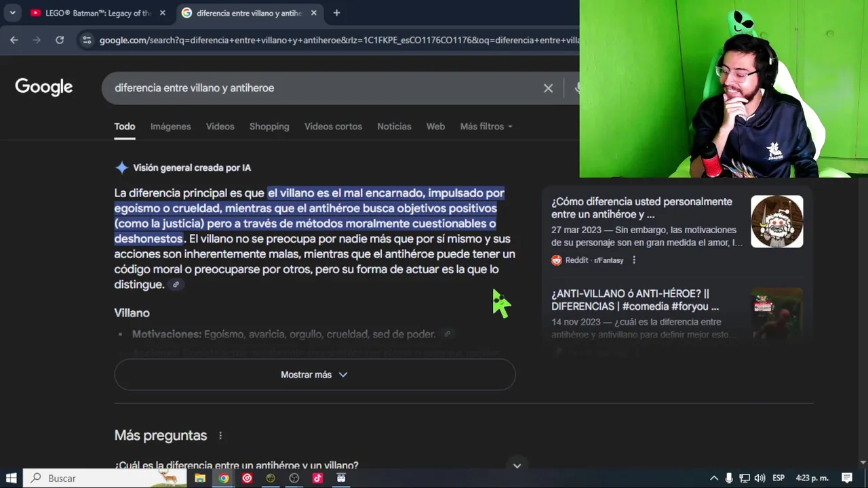
Task: Open the red circular app in taskbar
Action: [247, 478]
